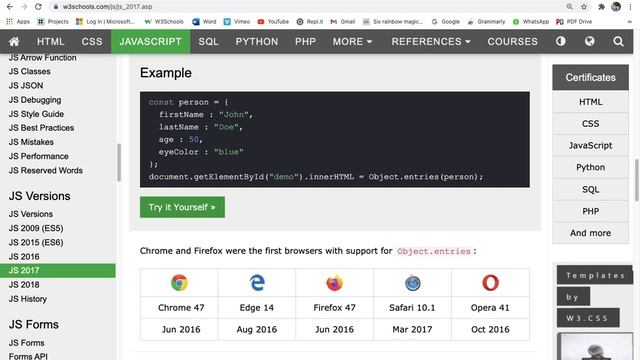Screen dimensions: 640x360
Task: Open JS 2015 (ES6) in sidebar
Action: click(x=36, y=242)
